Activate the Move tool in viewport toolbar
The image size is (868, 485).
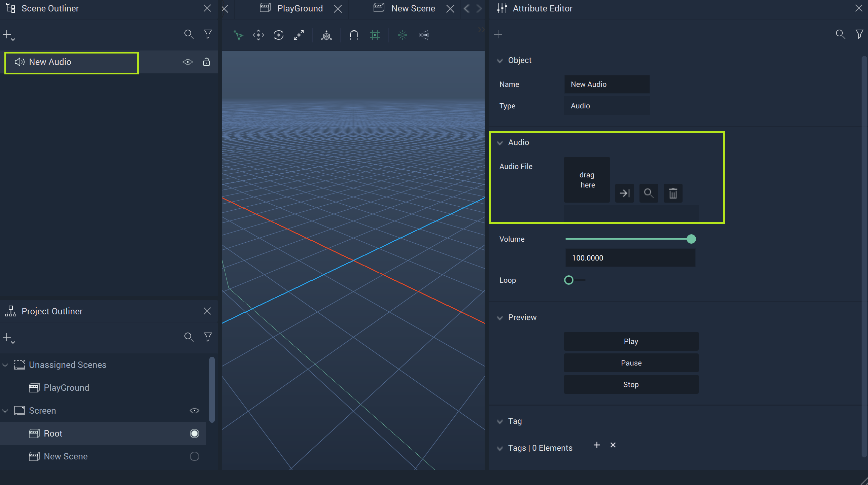coord(258,35)
